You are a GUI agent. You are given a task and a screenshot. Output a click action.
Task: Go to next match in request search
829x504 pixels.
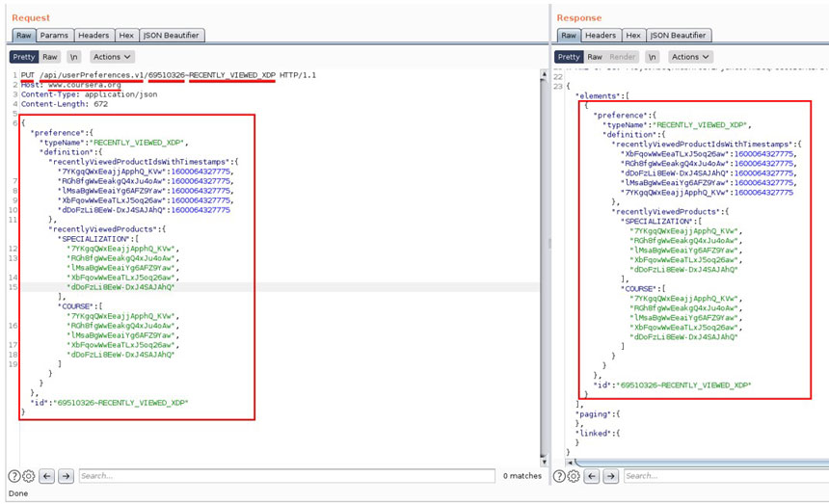click(x=66, y=476)
